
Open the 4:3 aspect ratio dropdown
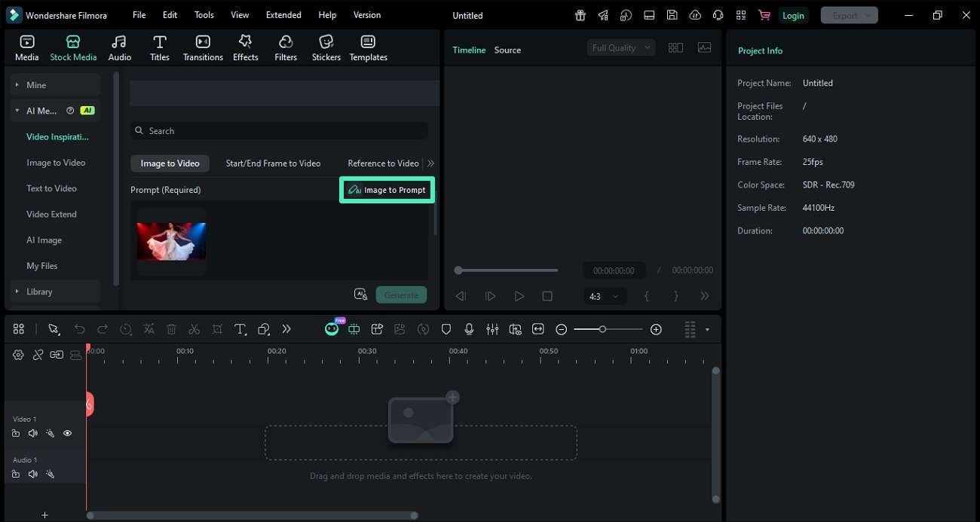(x=605, y=297)
